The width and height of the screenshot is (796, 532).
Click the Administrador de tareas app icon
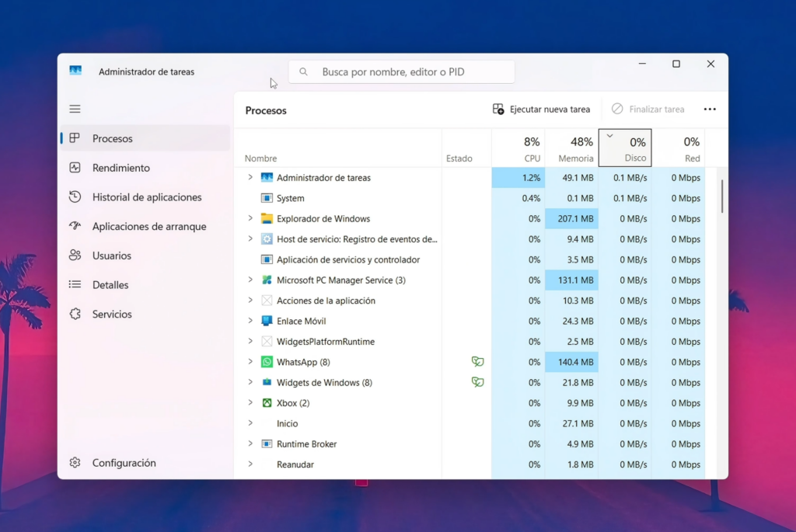click(75, 70)
